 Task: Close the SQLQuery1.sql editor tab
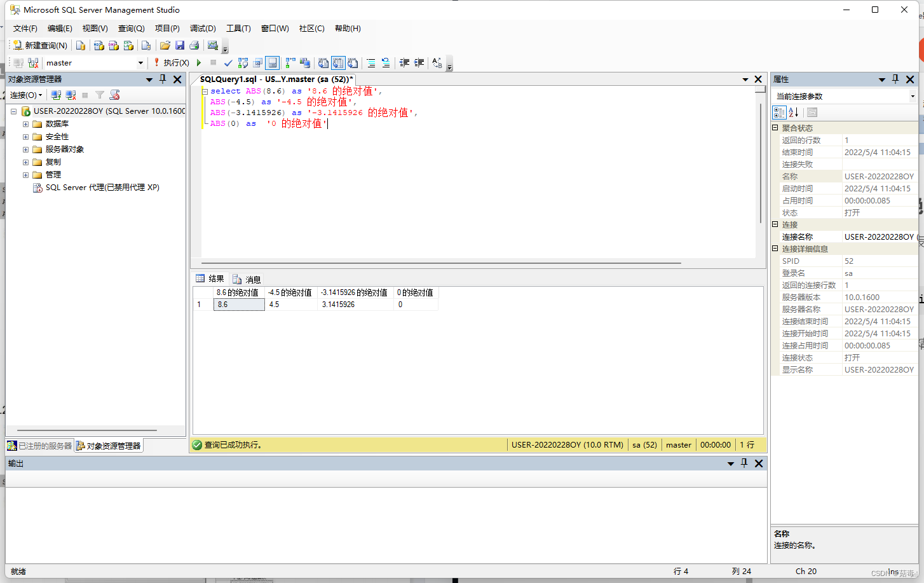click(x=758, y=79)
